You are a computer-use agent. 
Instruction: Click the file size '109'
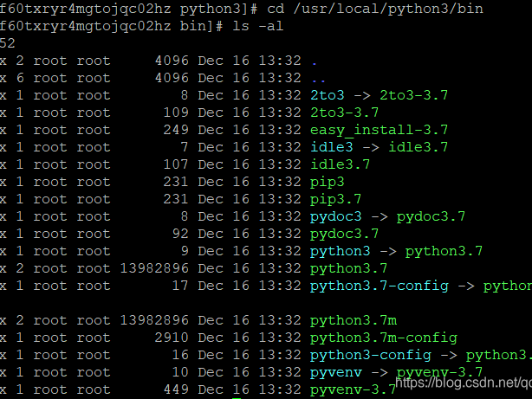pyautogui.click(x=176, y=113)
